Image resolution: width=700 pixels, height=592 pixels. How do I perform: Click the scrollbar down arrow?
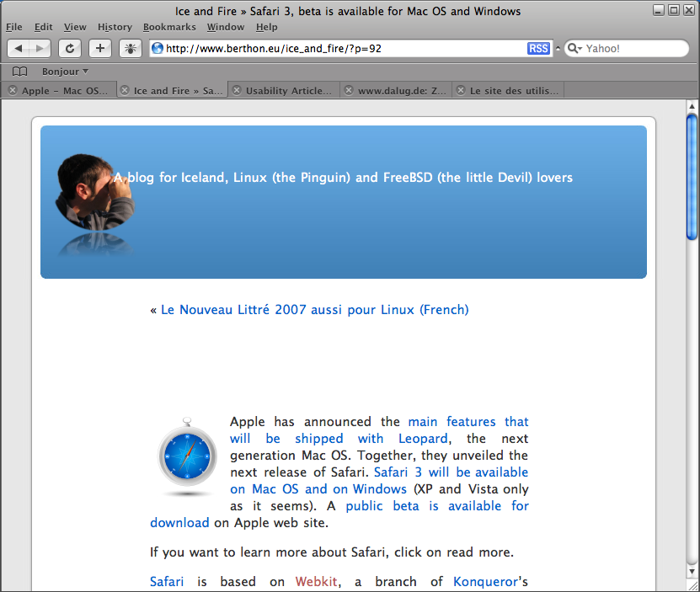692,571
